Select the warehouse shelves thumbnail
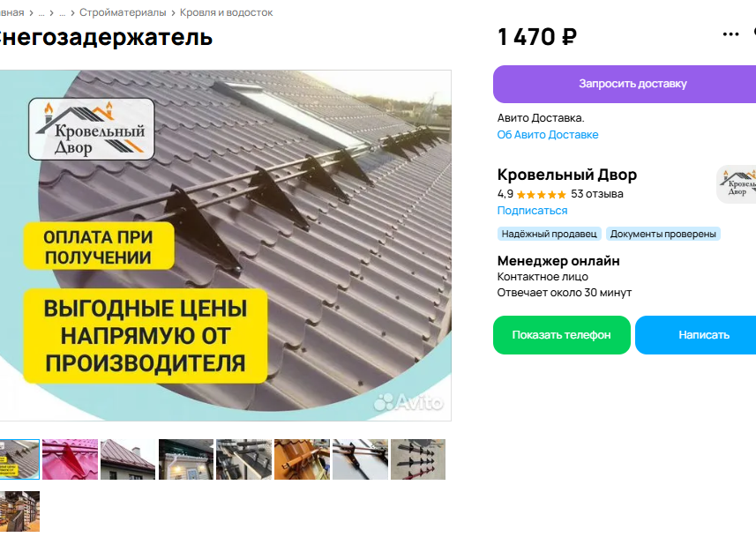Screen dimensions: 756x552 pyautogui.click(x=19, y=511)
